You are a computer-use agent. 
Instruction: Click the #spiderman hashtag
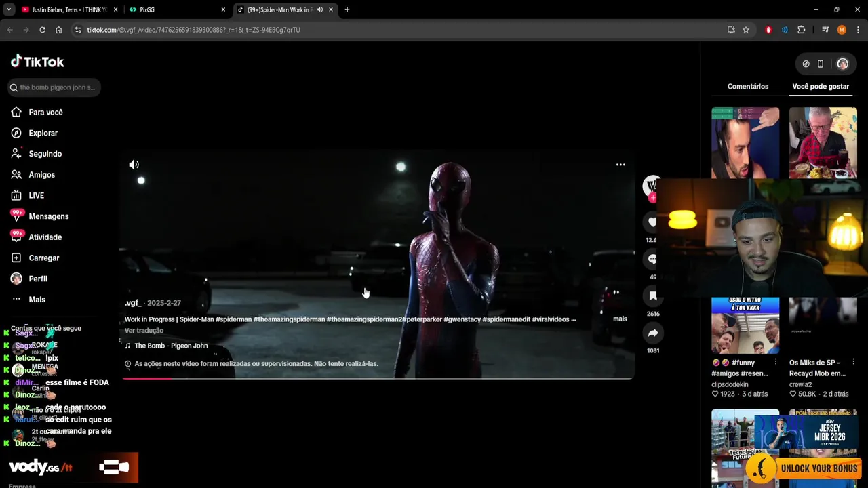click(233, 319)
